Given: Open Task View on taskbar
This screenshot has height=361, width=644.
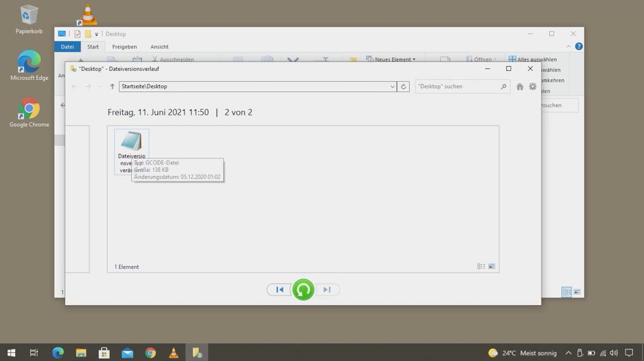Looking at the screenshot, I should pos(34,353).
